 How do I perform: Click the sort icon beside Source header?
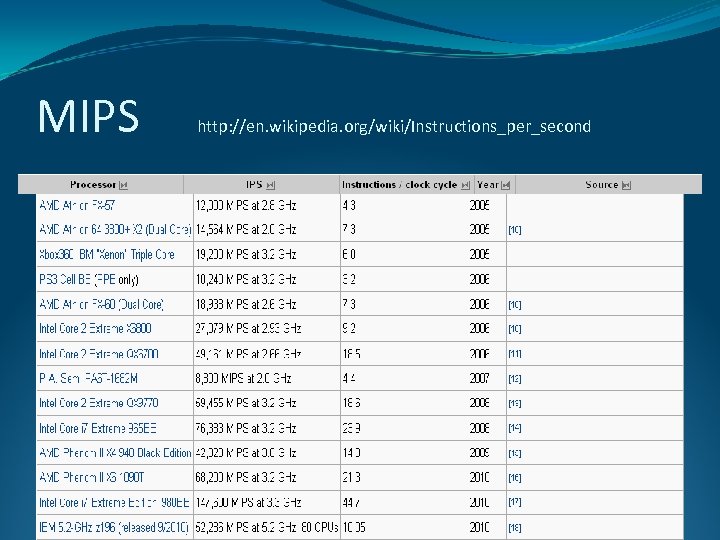[626, 185]
